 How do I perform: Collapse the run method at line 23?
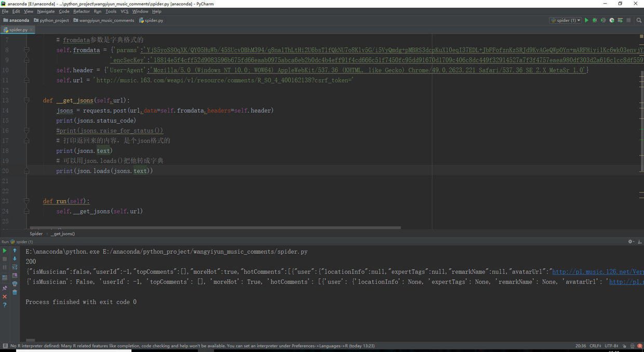[x=26, y=201]
